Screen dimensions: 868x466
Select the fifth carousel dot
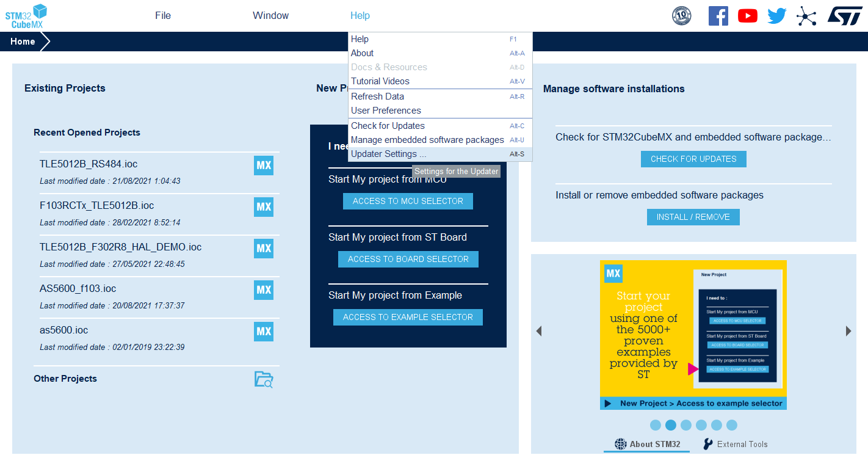tap(717, 425)
